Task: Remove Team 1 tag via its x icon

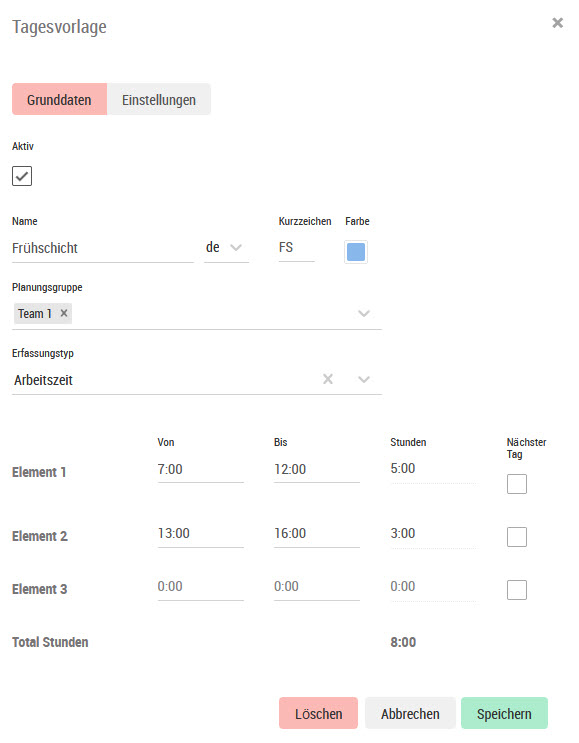Action: tap(64, 313)
